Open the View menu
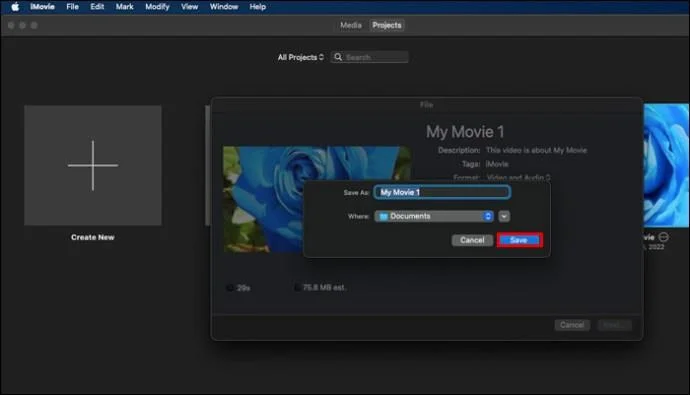This screenshot has height=395, width=690. click(x=189, y=7)
